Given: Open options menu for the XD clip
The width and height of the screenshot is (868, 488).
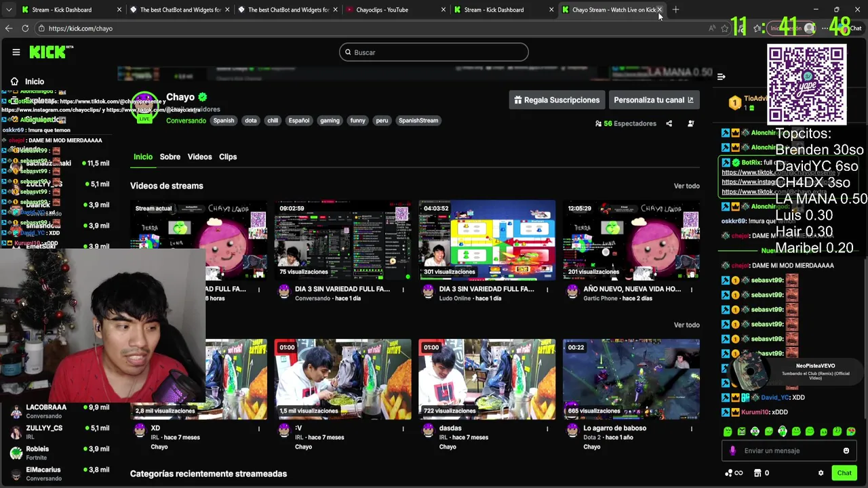Looking at the screenshot, I should point(258,428).
